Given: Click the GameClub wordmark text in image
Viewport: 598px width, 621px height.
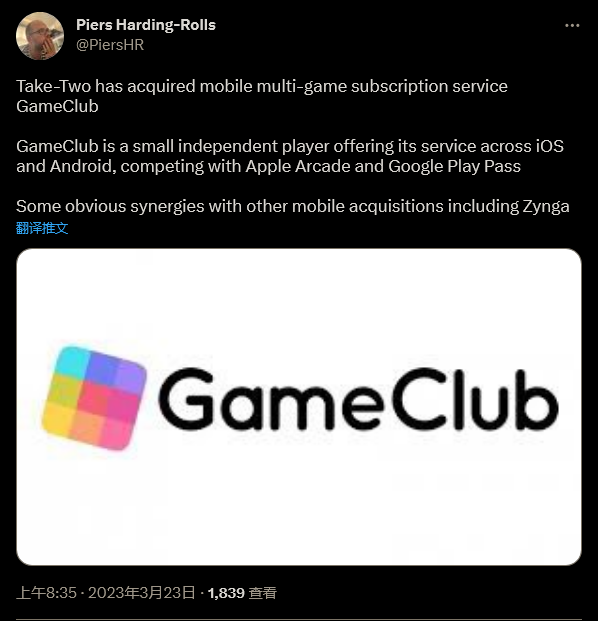Looking at the screenshot, I should [358, 399].
